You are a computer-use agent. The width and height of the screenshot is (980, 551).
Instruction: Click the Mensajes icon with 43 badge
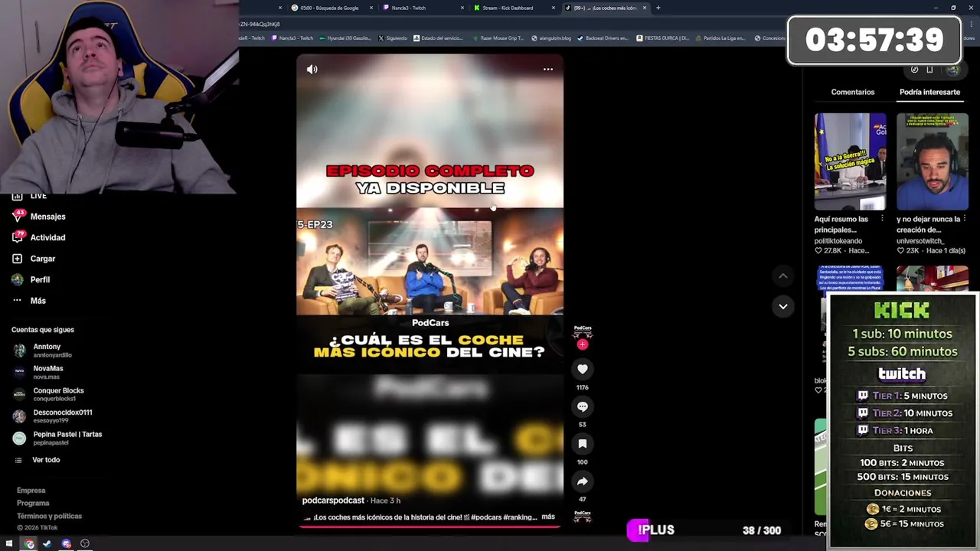point(18,217)
